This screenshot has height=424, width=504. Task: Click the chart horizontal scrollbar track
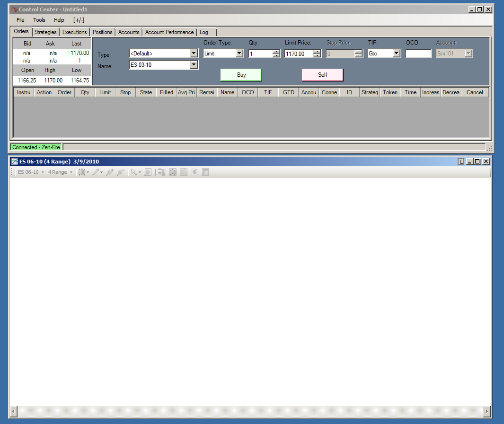[x=250, y=411]
